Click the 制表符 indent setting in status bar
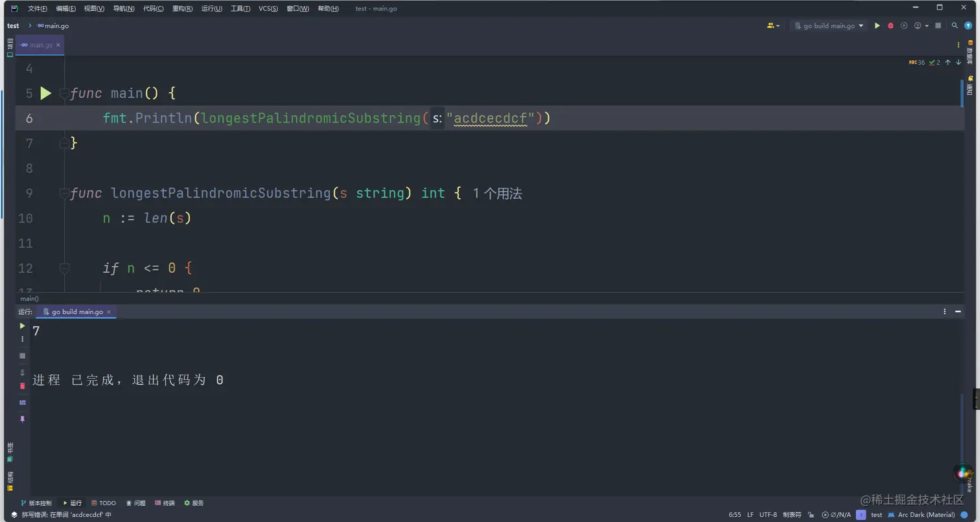Image resolution: width=980 pixels, height=522 pixels. pos(792,515)
